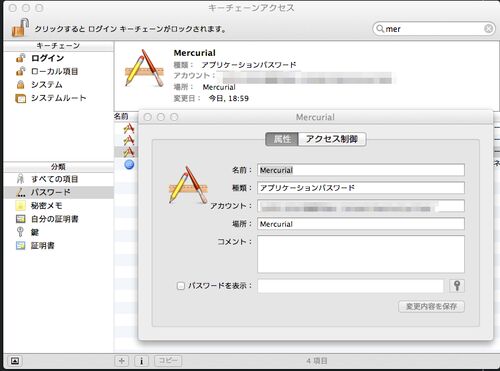Click the システム locked padlock icon
Image resolution: width=500 pixels, height=371 pixels.
(x=20, y=84)
